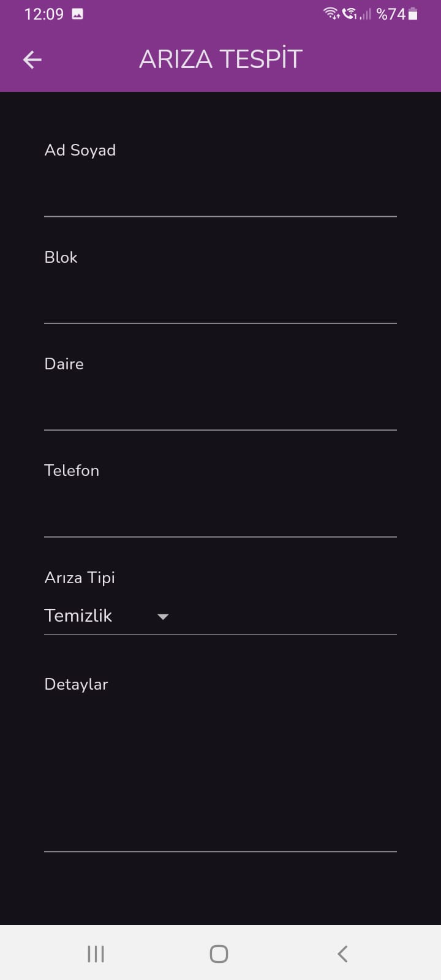Tap the system back chevron
Viewport: 441px width, 980px height.
tap(342, 954)
